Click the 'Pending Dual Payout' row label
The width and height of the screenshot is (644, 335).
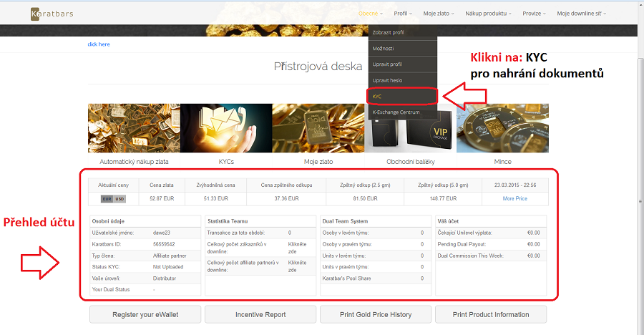[x=462, y=244]
